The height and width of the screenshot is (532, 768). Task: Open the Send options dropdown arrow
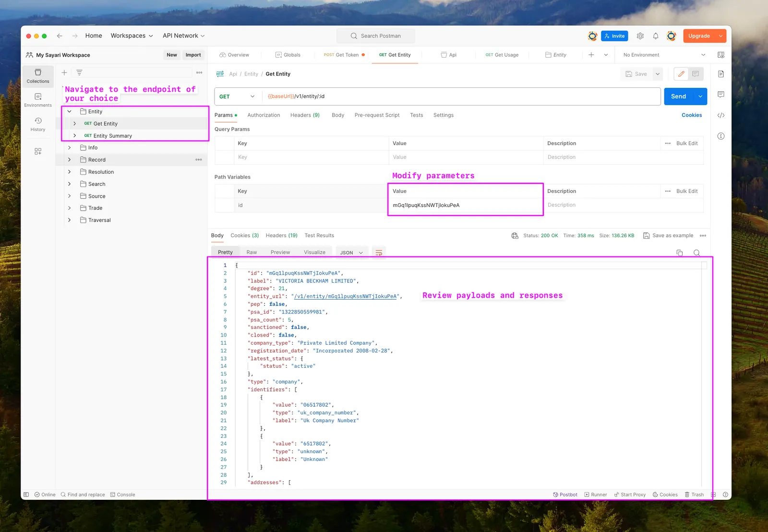pos(700,97)
